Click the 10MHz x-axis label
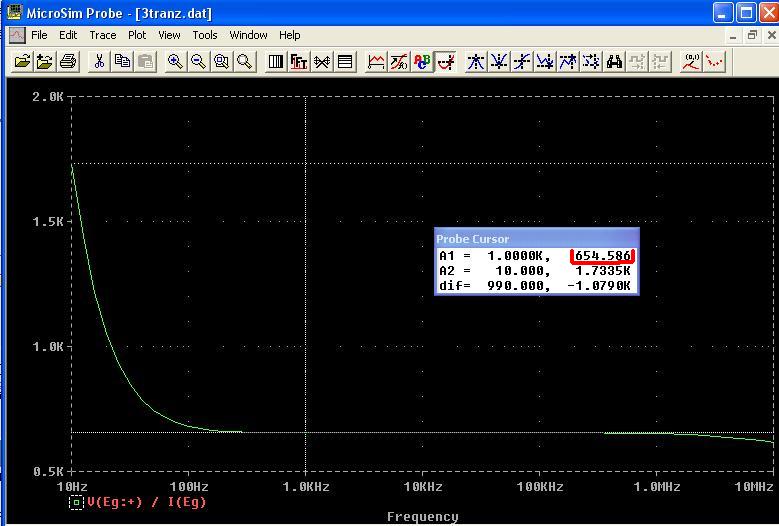Screen dimensions: 779x526 click(754, 487)
